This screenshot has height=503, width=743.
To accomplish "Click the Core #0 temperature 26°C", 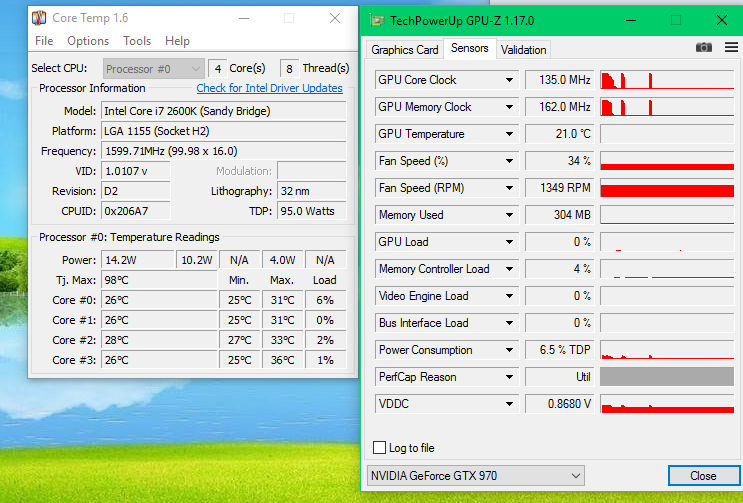I will click(x=159, y=300).
